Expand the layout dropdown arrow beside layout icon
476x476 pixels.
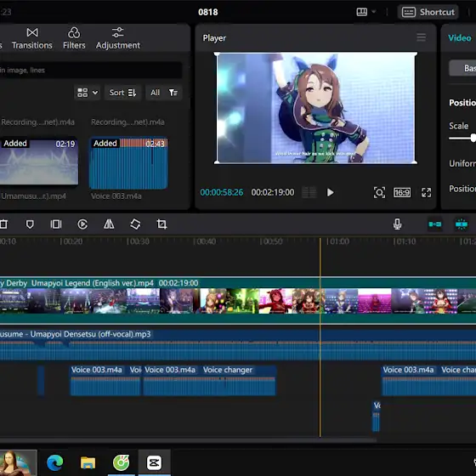(x=374, y=12)
